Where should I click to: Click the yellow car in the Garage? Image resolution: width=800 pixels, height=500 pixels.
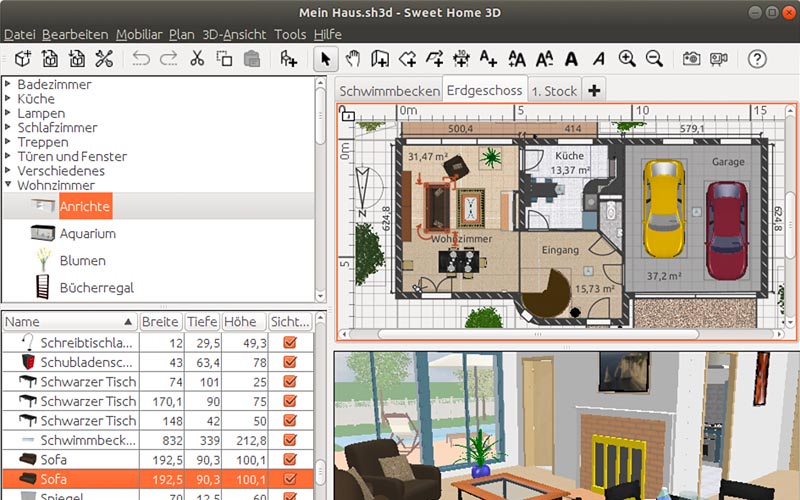pyautogui.click(x=663, y=209)
